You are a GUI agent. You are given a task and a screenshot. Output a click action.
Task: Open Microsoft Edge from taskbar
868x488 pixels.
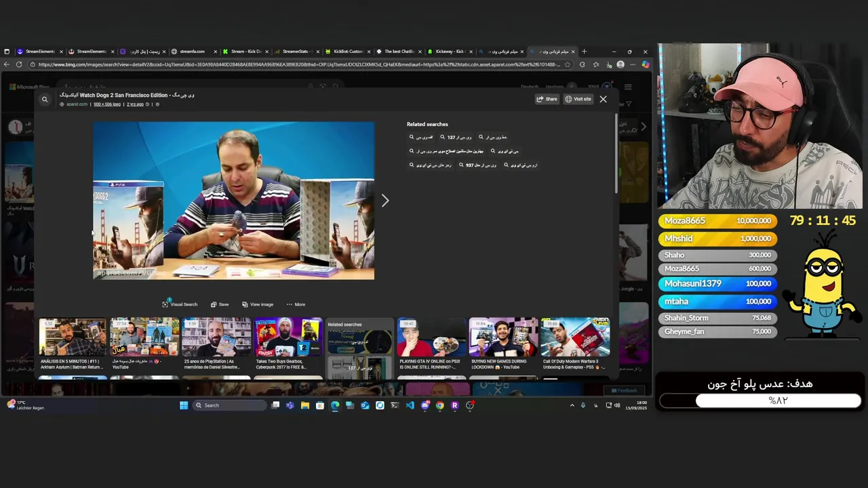pos(335,405)
